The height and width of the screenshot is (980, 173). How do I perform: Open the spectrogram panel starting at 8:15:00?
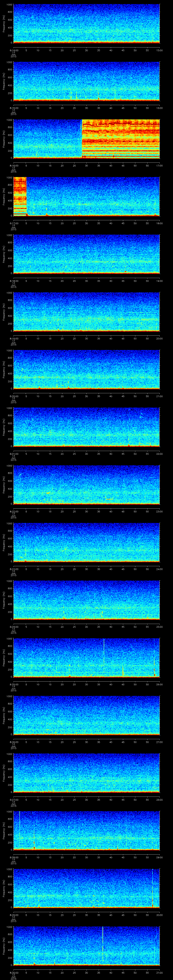pyautogui.click(x=86, y=81)
